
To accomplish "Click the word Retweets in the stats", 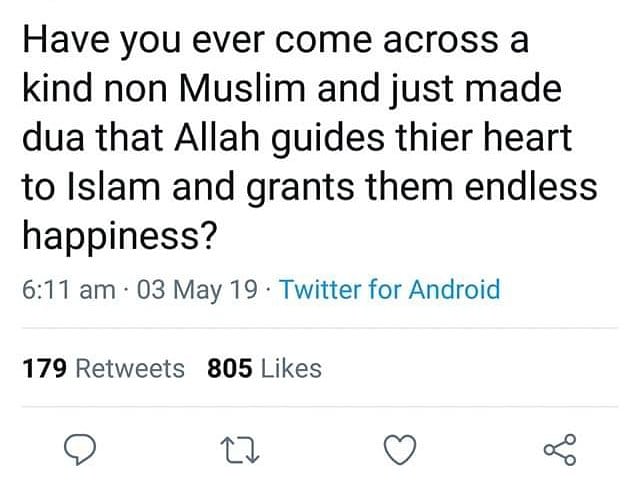I will 130,368.
